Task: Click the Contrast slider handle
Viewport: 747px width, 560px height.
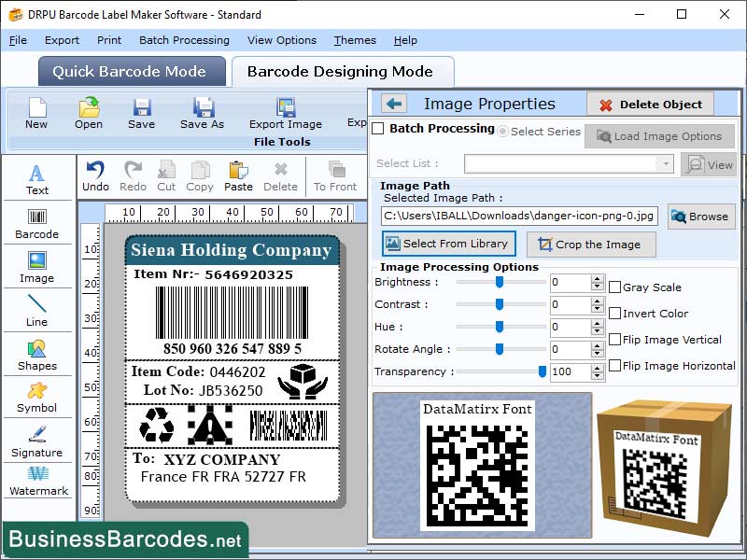Action: click(500, 304)
